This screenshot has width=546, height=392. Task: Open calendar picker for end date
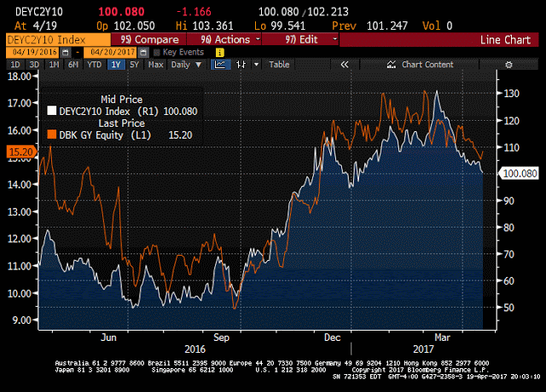143,53
